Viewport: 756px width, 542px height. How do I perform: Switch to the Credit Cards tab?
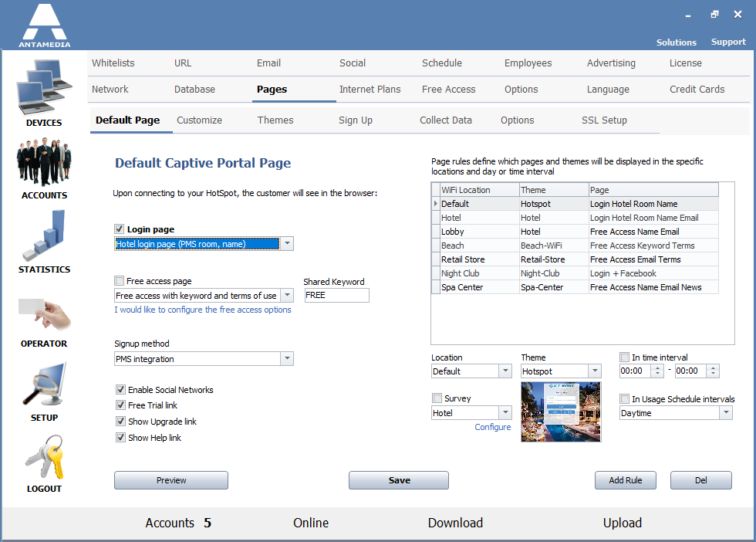pyautogui.click(x=697, y=90)
